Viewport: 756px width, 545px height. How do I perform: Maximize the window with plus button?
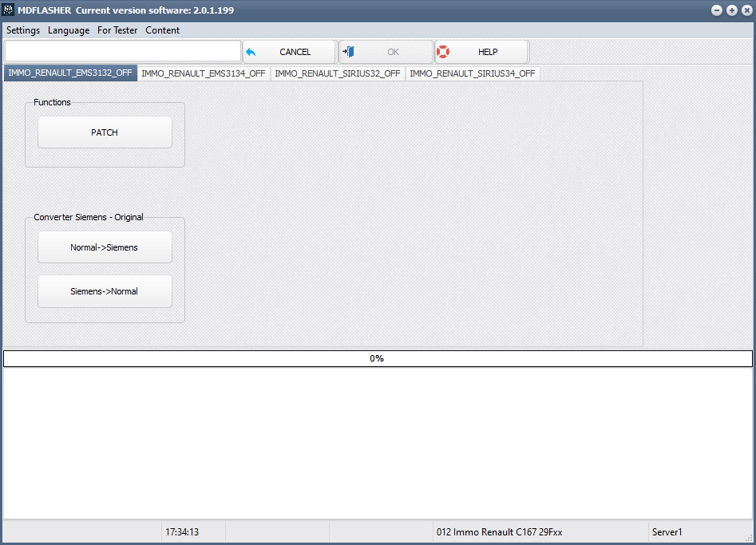pos(732,10)
